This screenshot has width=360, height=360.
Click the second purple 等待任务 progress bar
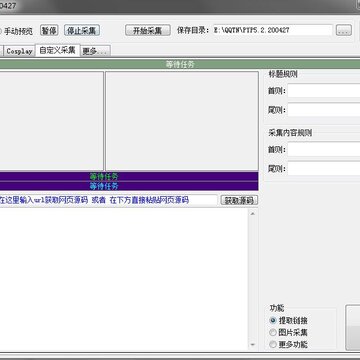coord(129,186)
